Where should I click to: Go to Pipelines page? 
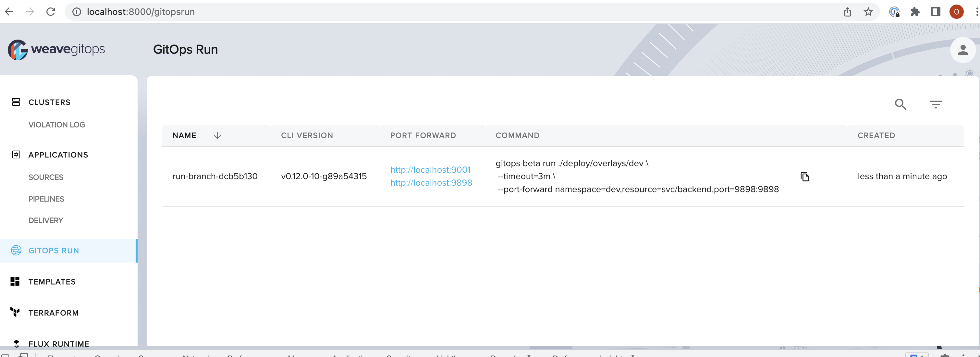[46, 199]
